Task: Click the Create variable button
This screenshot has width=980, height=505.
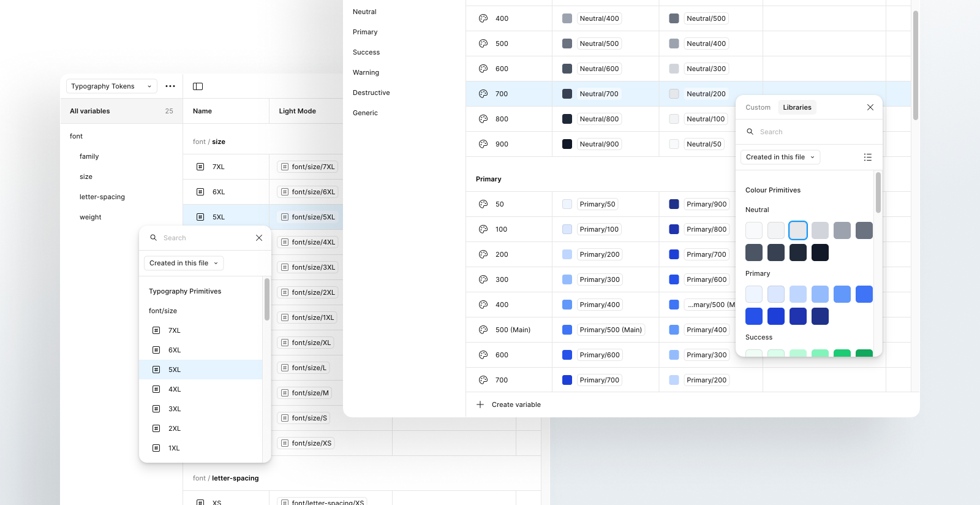Action: [x=516, y=404]
